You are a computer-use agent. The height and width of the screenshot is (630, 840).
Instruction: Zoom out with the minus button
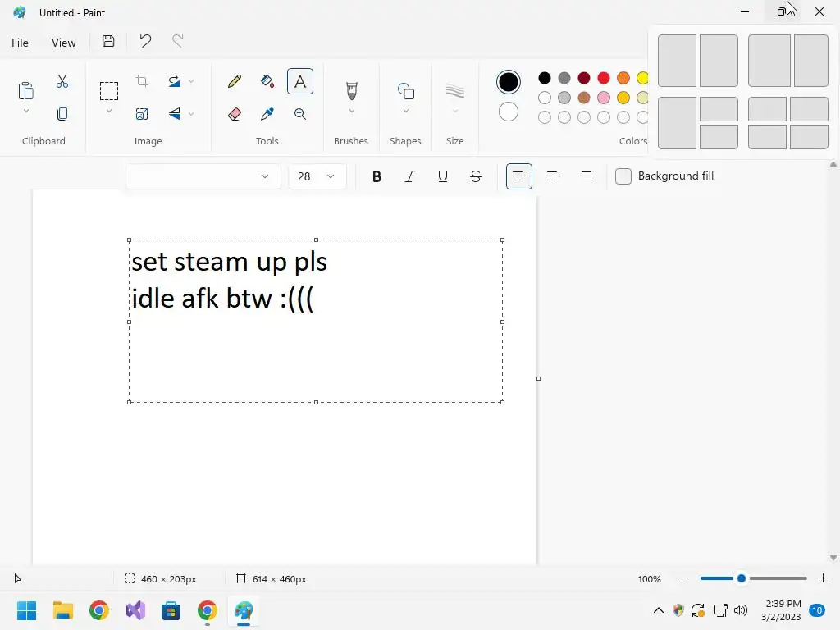click(x=683, y=578)
